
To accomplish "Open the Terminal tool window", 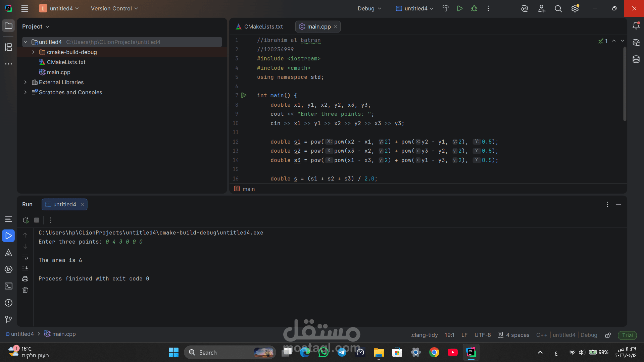I will tap(8, 286).
